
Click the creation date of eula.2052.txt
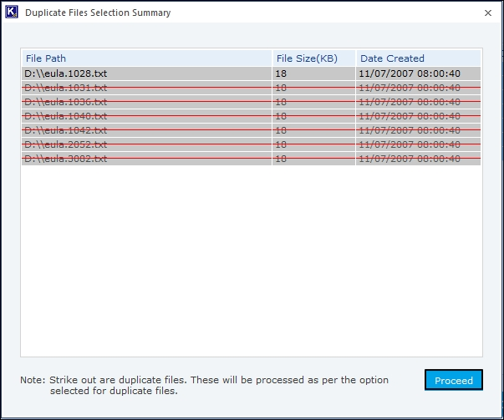point(418,144)
